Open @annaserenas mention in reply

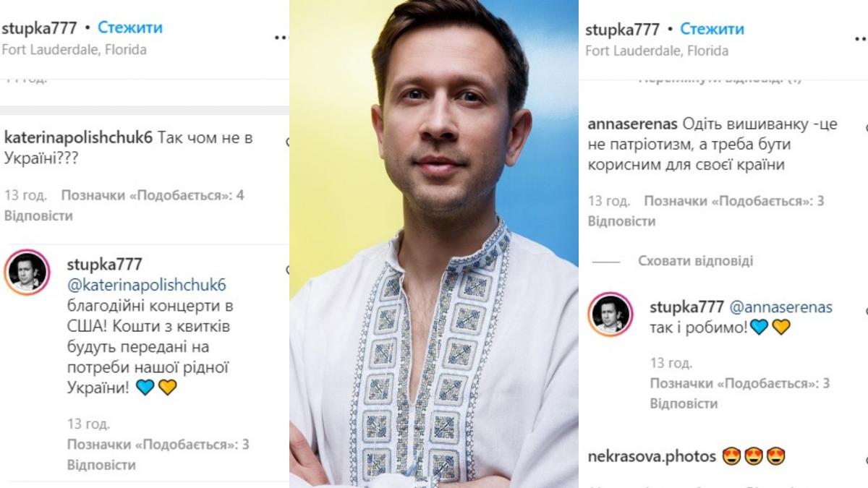(780, 307)
